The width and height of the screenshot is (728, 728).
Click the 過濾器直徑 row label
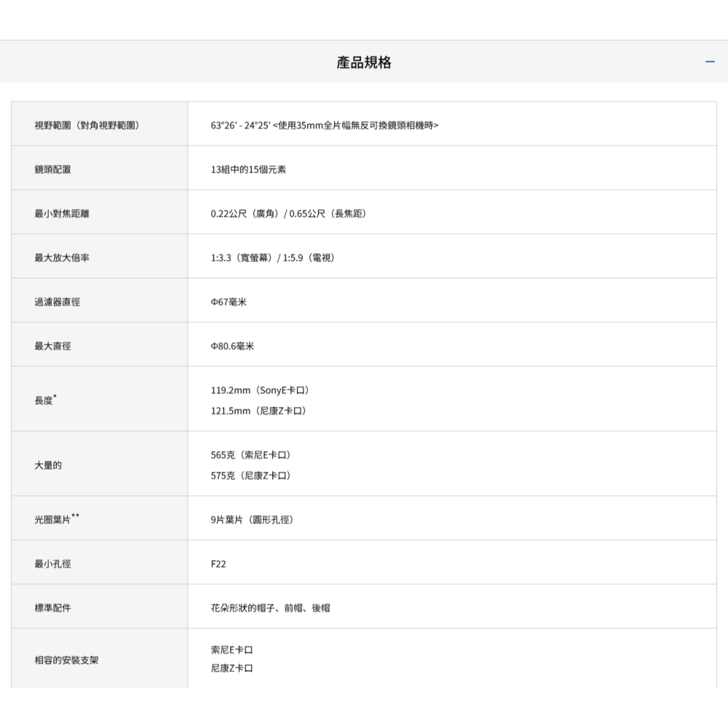58,301
